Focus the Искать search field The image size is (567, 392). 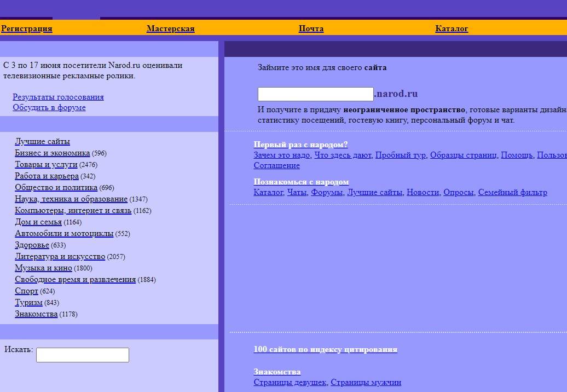click(x=83, y=355)
